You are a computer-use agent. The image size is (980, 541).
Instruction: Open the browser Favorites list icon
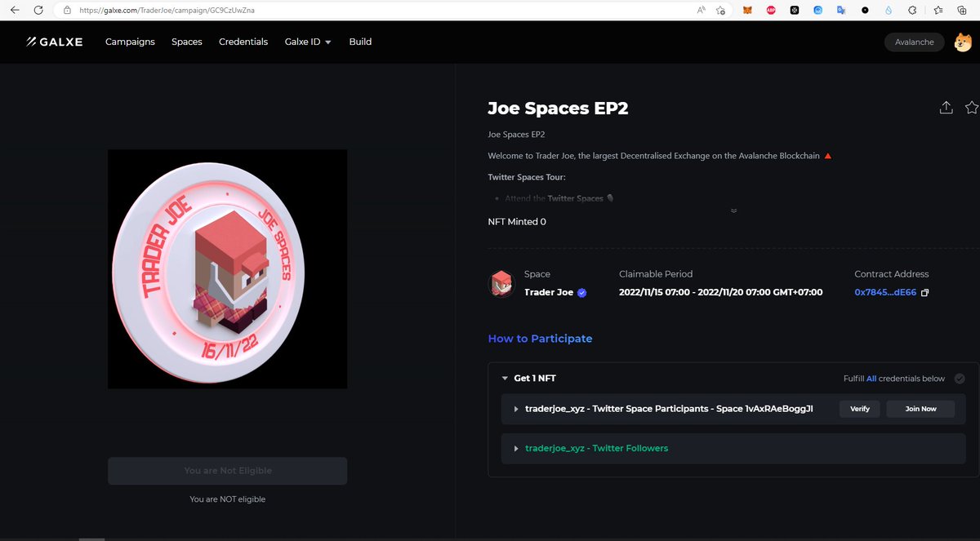[938, 10]
